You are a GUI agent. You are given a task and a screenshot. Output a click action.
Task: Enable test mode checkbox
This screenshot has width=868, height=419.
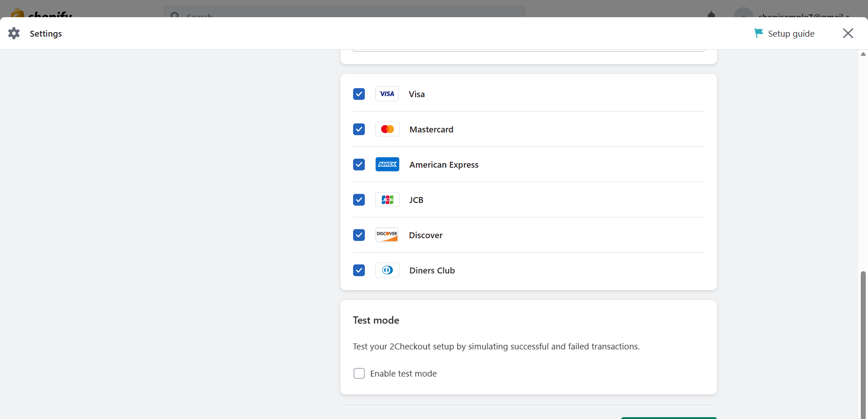[359, 373]
